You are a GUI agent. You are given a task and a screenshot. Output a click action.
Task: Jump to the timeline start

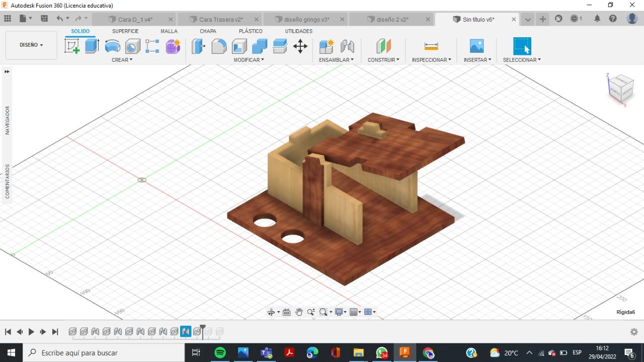[8, 332]
